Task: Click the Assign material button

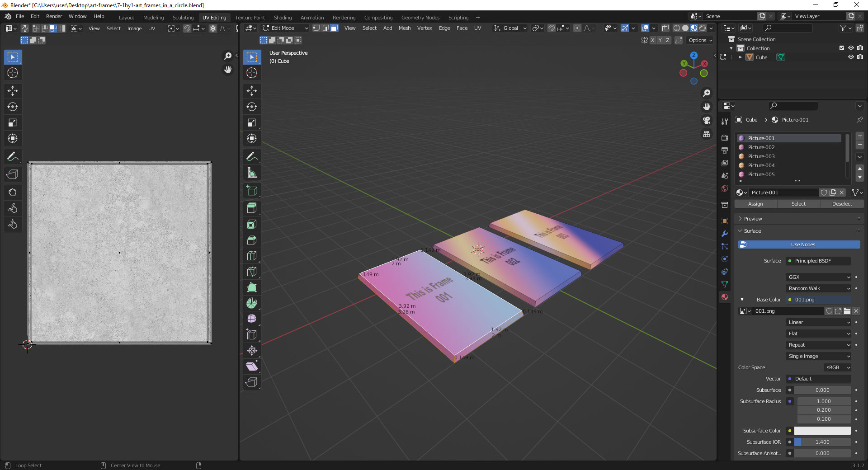Action: tap(755, 204)
